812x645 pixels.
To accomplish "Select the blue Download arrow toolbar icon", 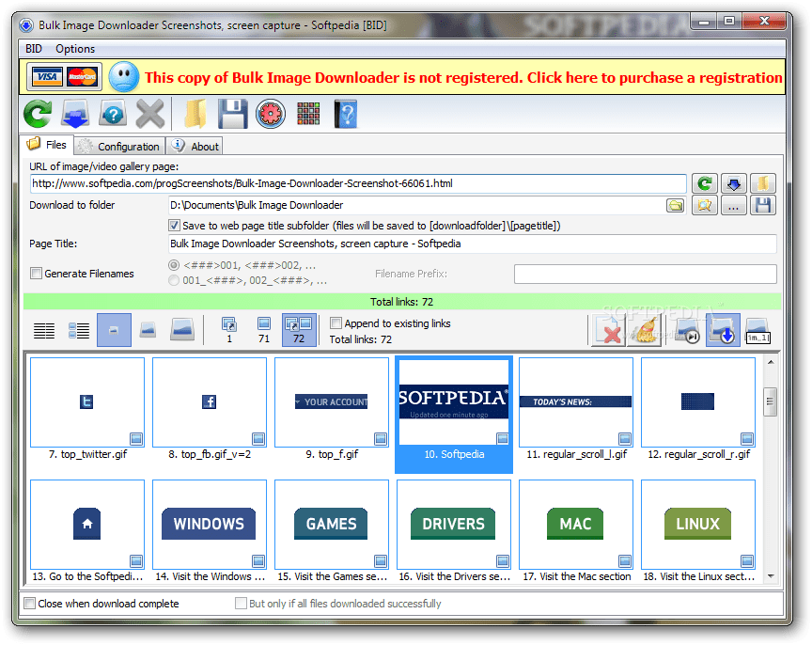I will (x=76, y=113).
